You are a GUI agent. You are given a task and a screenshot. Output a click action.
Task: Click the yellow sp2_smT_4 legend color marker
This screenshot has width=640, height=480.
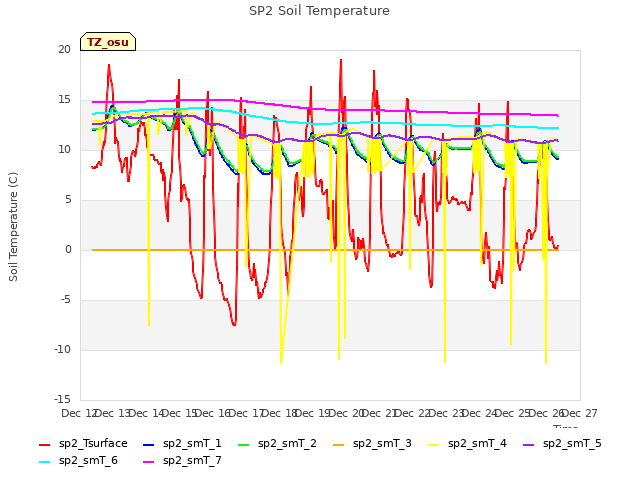433,444
